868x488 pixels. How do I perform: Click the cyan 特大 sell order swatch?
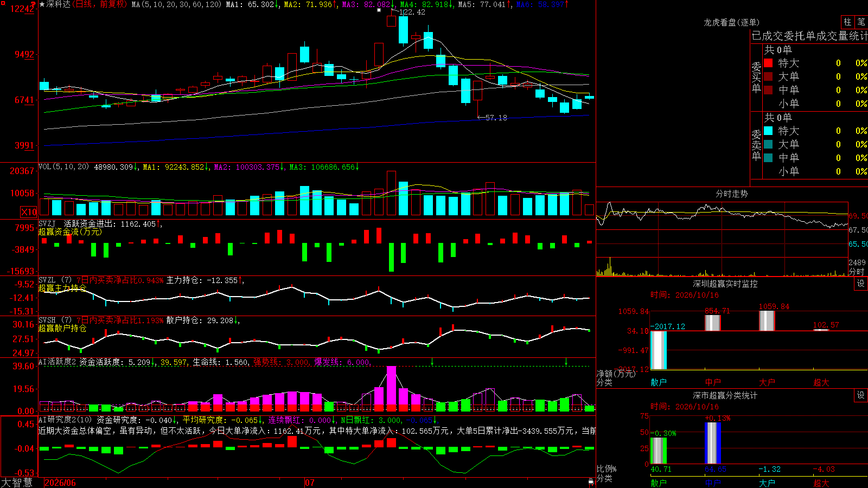pos(768,131)
